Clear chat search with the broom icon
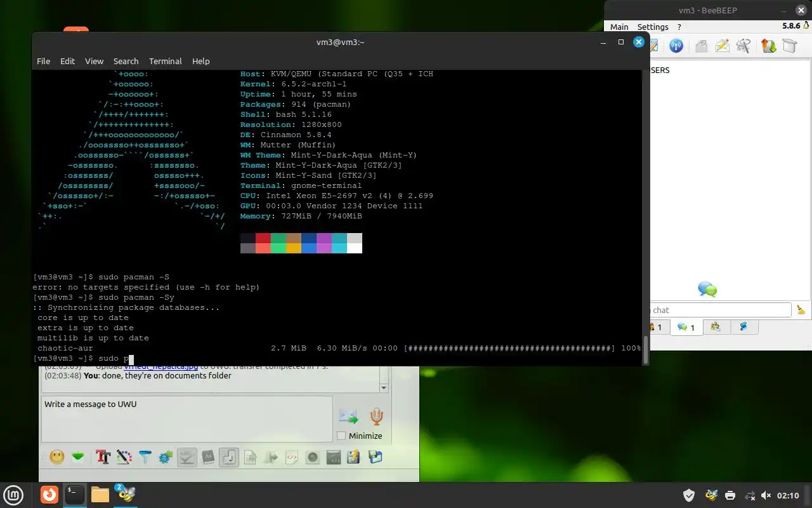This screenshot has height=508, width=812. pos(801,310)
